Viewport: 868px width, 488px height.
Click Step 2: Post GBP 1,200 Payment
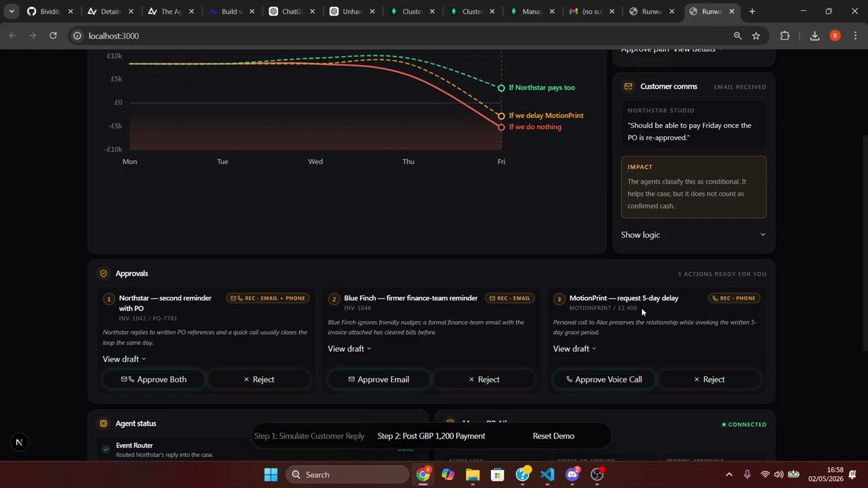point(431,436)
